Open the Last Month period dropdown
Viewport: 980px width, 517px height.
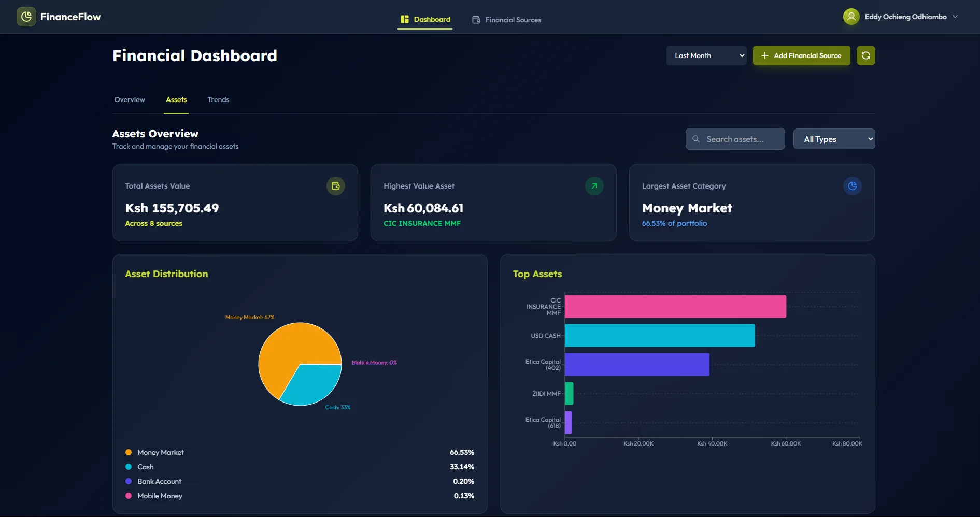[x=706, y=55]
